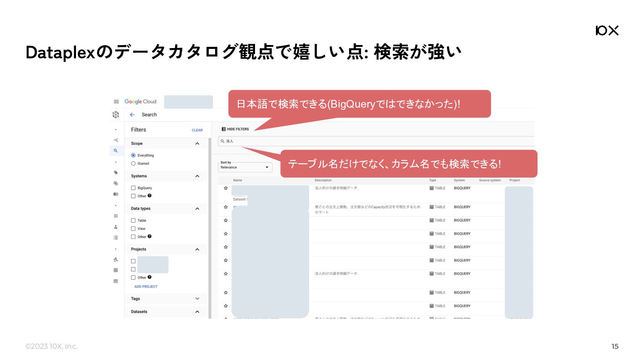This screenshot has width=644, height=362.
Task: Star the result row showing Dataset label
Action: pos(226,188)
